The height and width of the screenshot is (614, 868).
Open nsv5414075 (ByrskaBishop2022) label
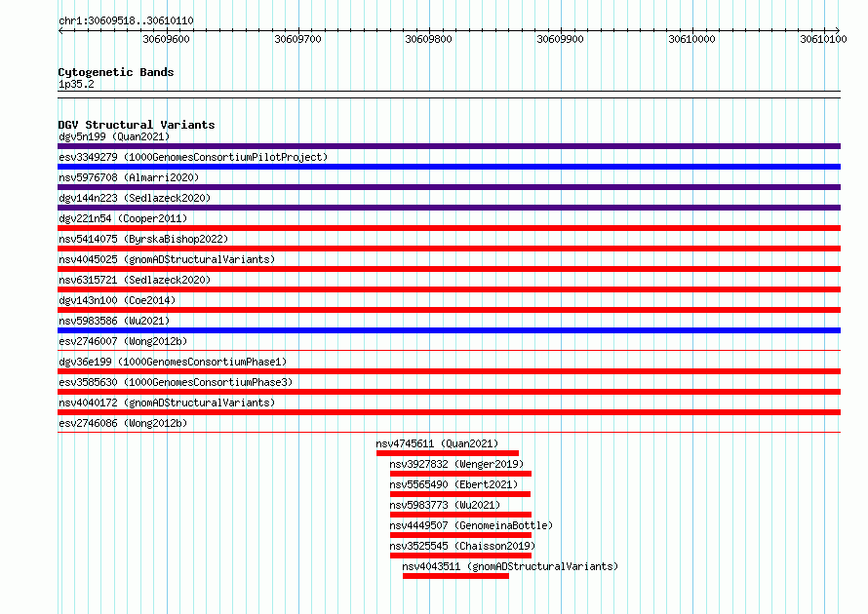(x=143, y=239)
